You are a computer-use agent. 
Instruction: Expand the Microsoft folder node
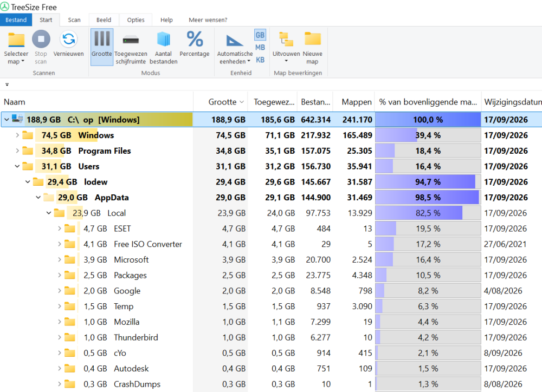pyautogui.click(x=59, y=259)
